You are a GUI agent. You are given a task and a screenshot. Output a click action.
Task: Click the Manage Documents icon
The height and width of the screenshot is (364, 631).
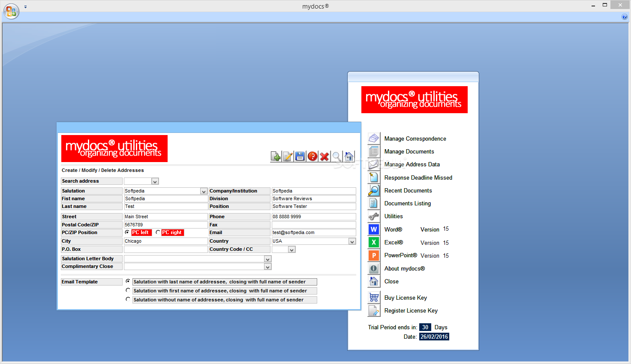[374, 151]
